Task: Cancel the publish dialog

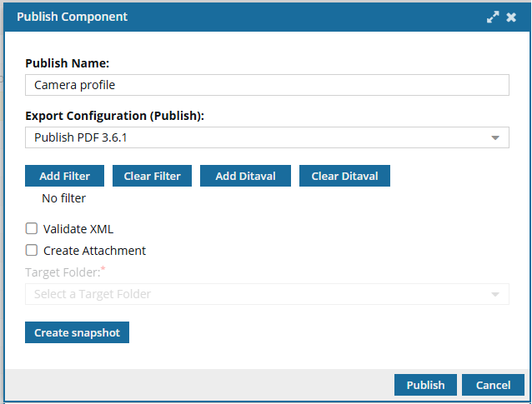Action: (493, 385)
